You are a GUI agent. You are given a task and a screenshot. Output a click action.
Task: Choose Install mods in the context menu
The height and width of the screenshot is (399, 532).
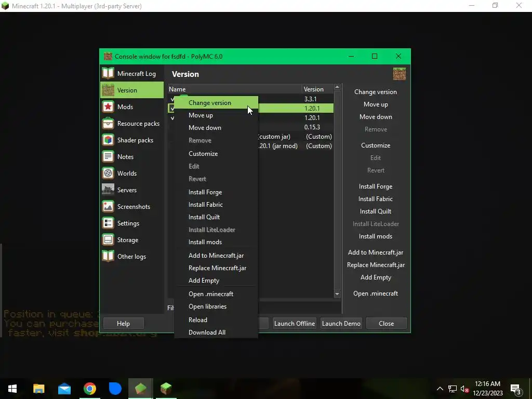216,242
